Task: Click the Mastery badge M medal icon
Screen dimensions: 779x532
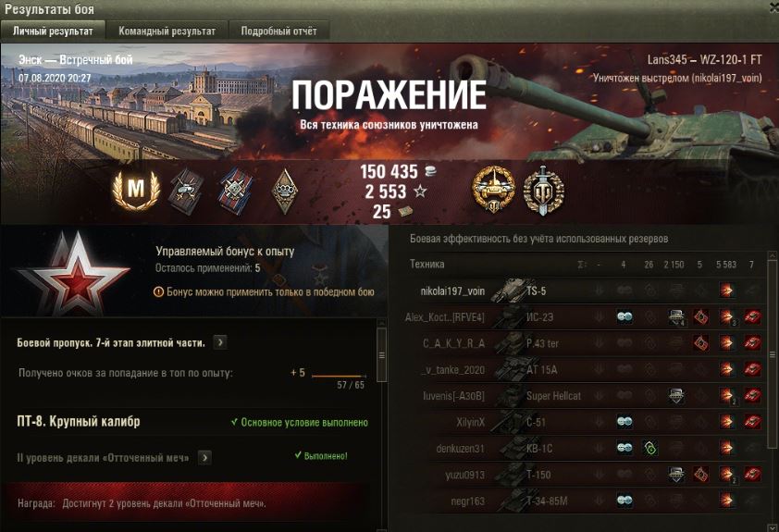Action: 136,190
